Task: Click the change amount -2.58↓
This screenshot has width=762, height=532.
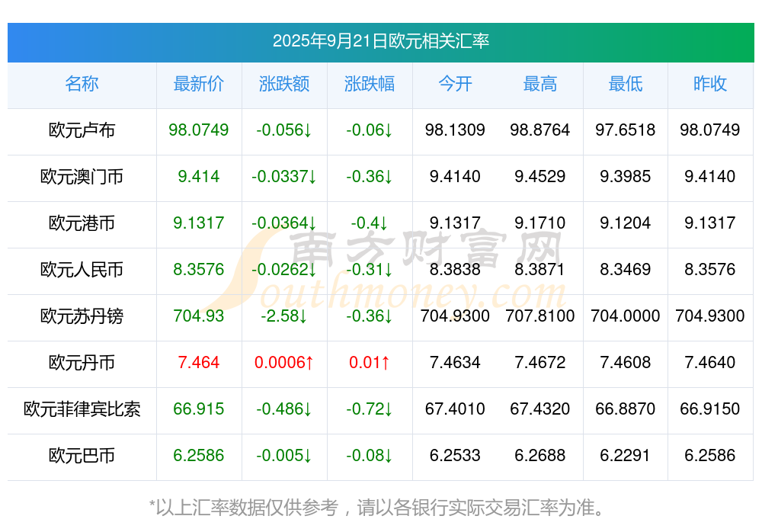Action: [x=284, y=316]
